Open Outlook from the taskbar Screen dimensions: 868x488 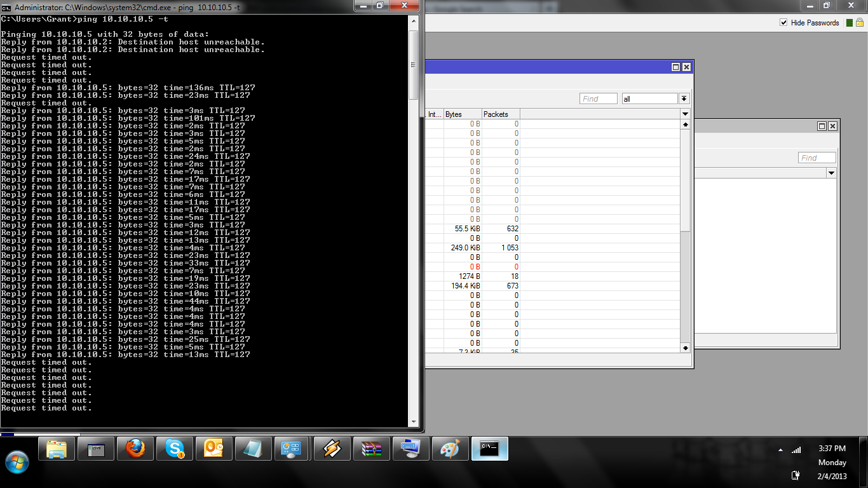click(x=214, y=449)
